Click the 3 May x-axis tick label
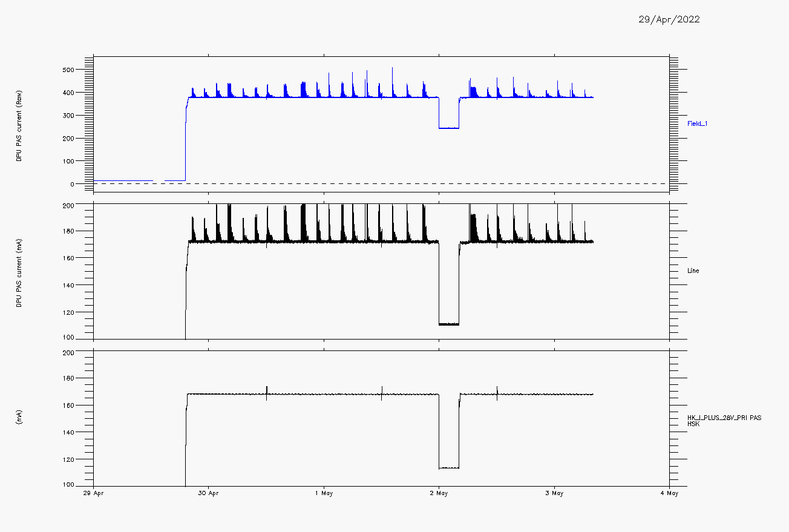 (x=554, y=493)
